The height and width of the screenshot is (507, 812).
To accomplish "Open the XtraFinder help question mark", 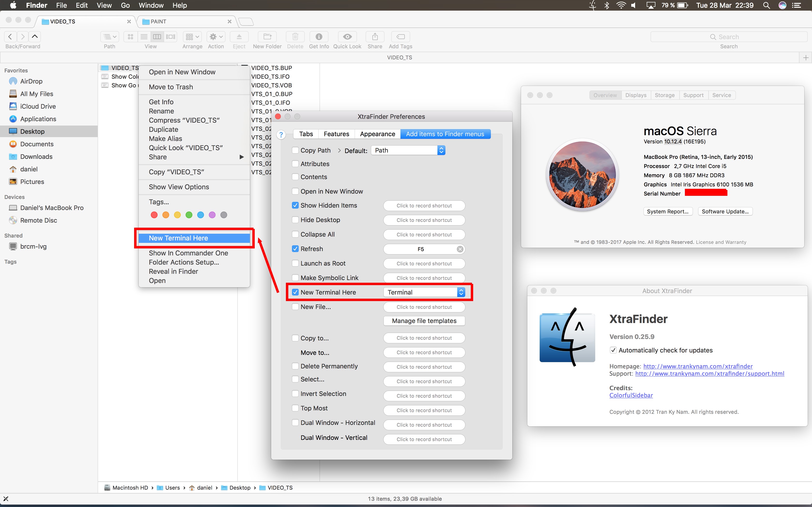I will 281,135.
